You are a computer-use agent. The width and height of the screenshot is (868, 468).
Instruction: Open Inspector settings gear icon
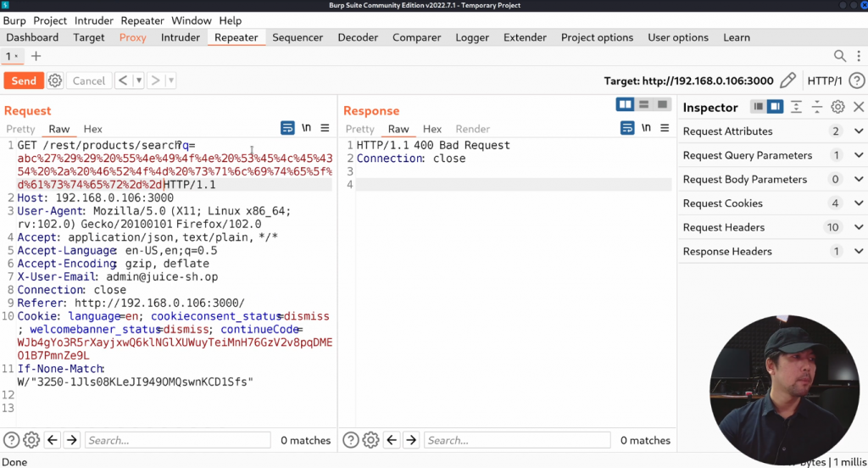click(837, 107)
